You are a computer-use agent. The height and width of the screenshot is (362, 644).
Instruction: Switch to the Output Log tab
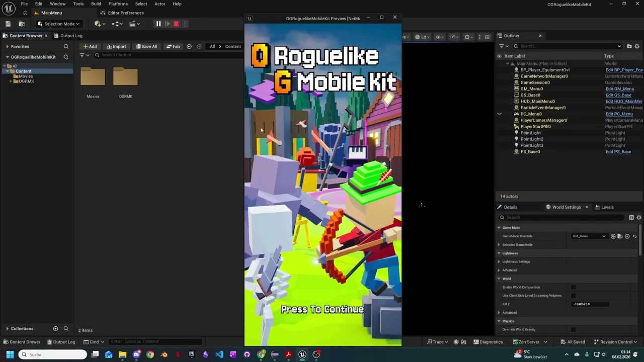coord(67,36)
